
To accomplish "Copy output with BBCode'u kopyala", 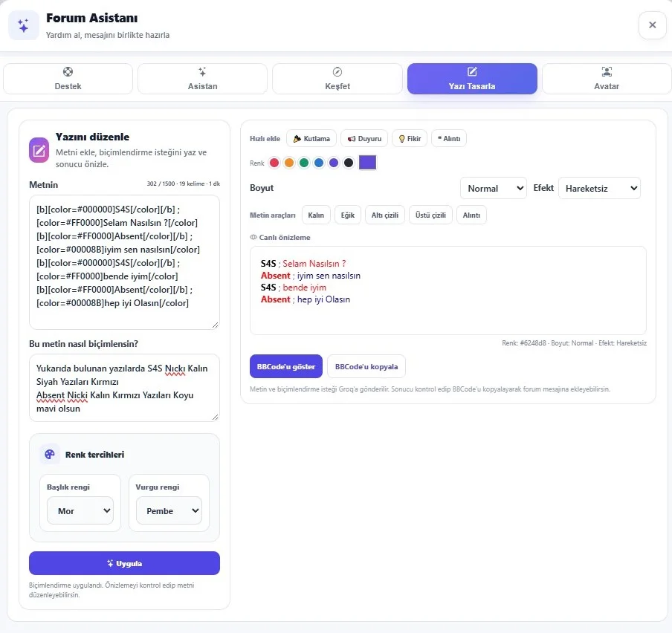I will coord(366,366).
